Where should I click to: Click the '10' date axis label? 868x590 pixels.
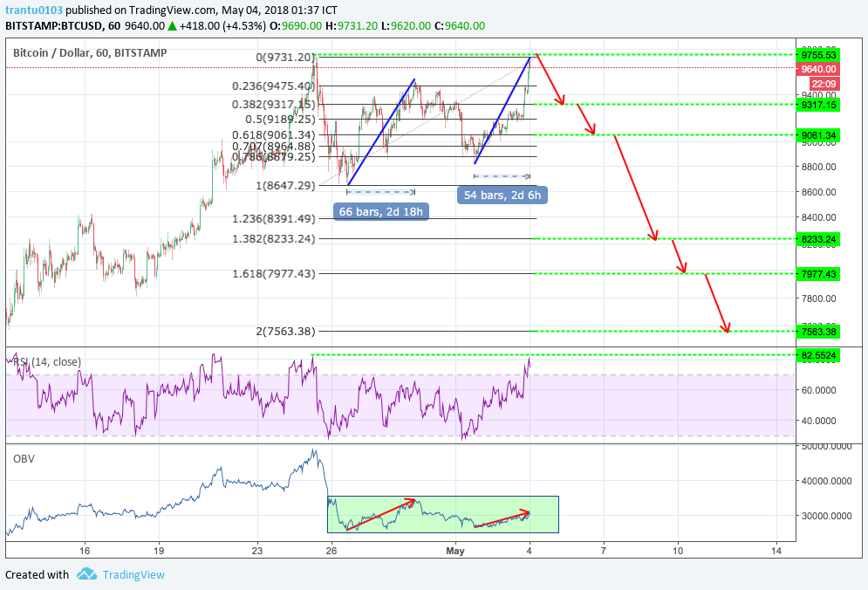(x=678, y=551)
